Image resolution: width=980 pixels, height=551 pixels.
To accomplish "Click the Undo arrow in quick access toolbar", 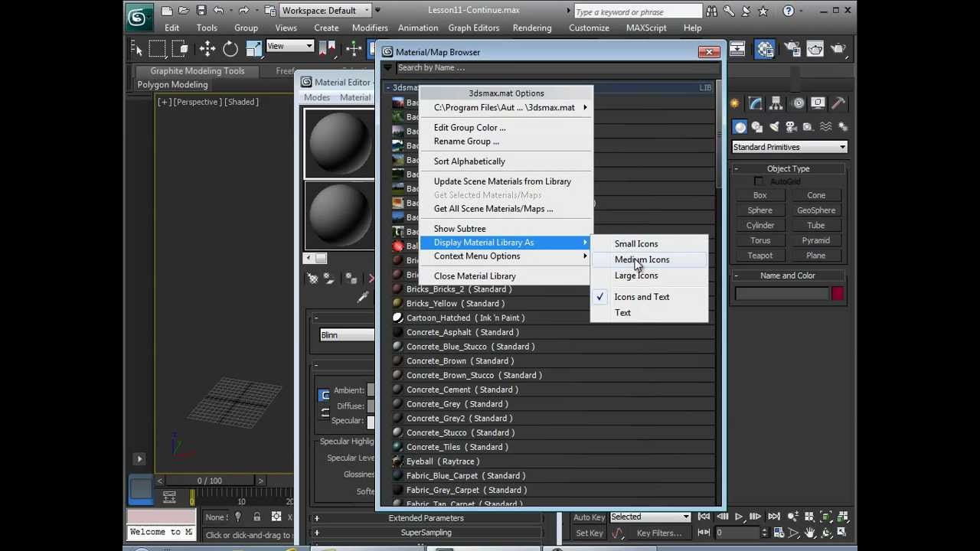I will pyautogui.click(x=219, y=11).
